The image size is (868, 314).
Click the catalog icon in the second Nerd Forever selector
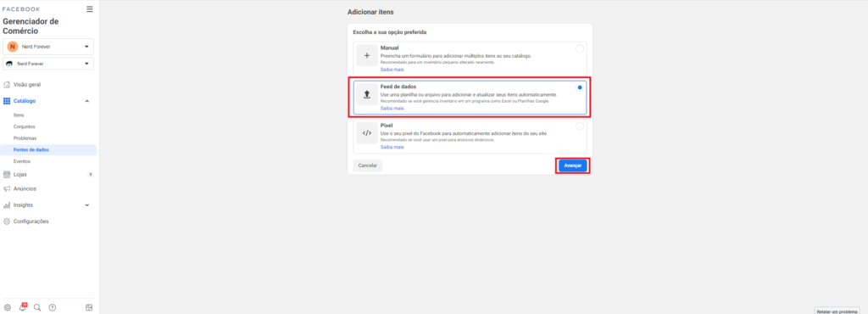tap(9, 64)
